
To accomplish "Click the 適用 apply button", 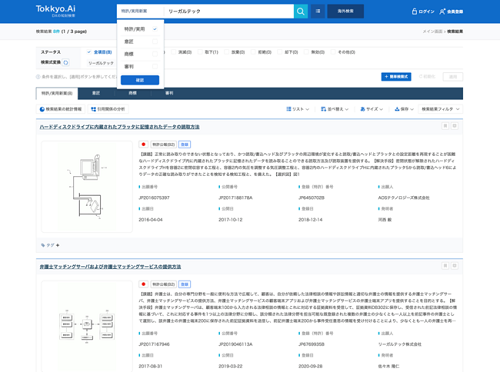I will pyautogui.click(x=453, y=77).
